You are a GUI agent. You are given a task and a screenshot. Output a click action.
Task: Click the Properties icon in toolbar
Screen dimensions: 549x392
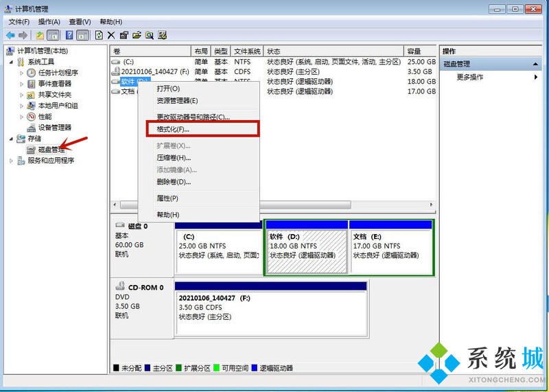[124, 35]
